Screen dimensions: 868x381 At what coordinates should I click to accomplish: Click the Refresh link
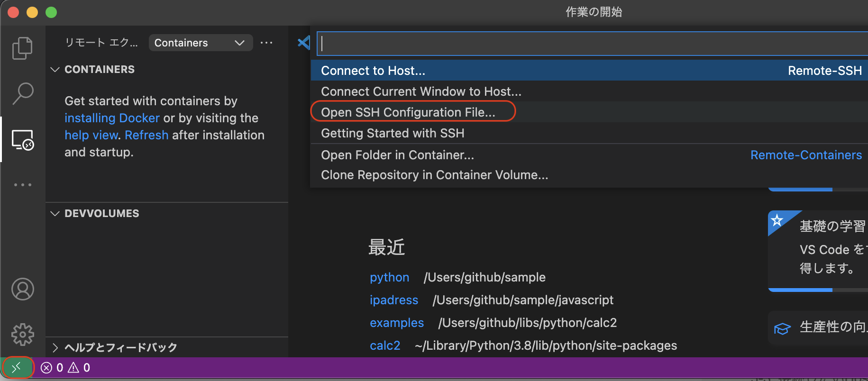(x=146, y=135)
